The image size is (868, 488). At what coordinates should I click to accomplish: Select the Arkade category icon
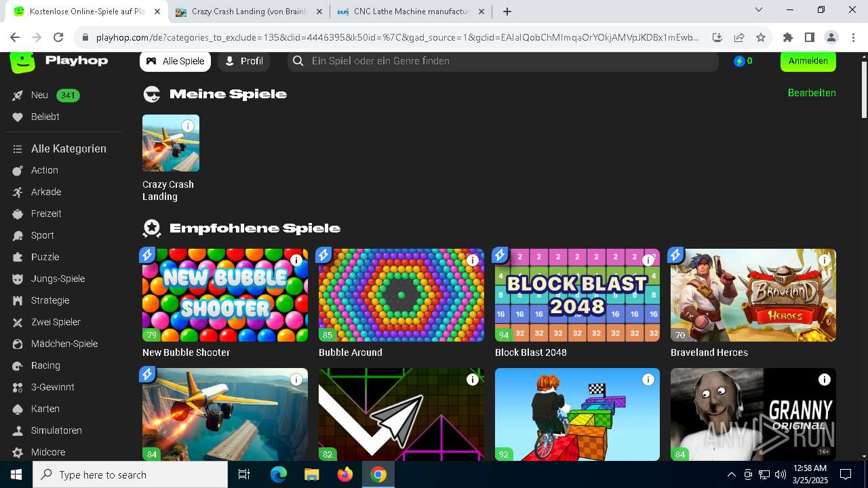[18, 192]
